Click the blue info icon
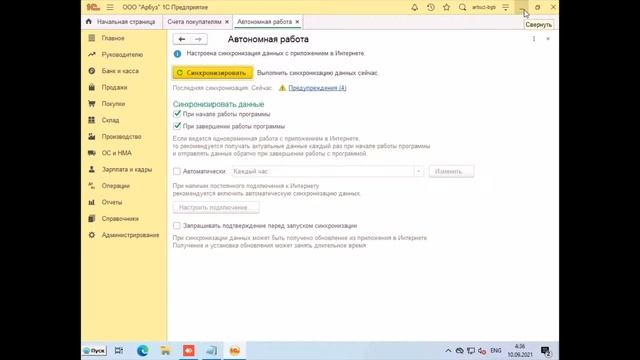 tap(177, 53)
